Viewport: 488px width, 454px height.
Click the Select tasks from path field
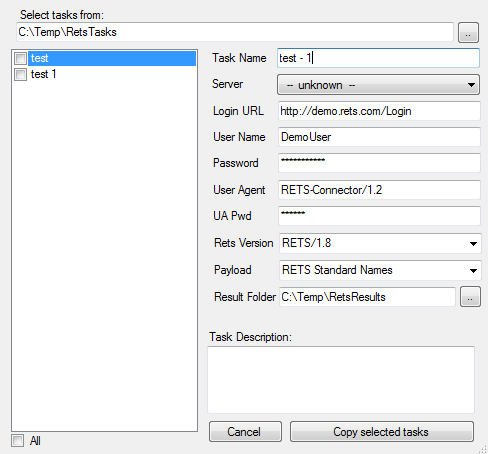coord(235,32)
